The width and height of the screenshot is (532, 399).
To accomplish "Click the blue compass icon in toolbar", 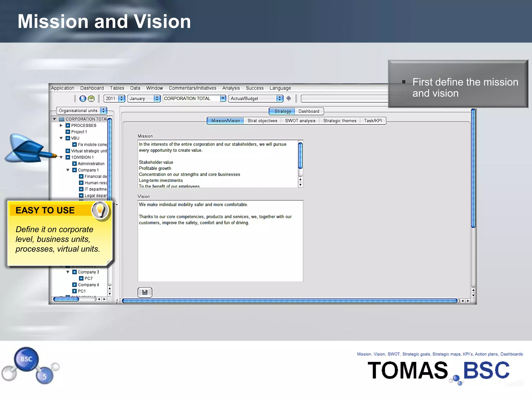I will click(83, 99).
